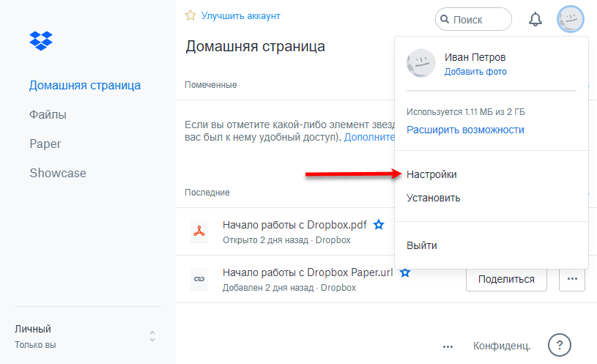The width and height of the screenshot is (597, 364).
Task: Click the Помеченные section heading
Action: coord(210,85)
